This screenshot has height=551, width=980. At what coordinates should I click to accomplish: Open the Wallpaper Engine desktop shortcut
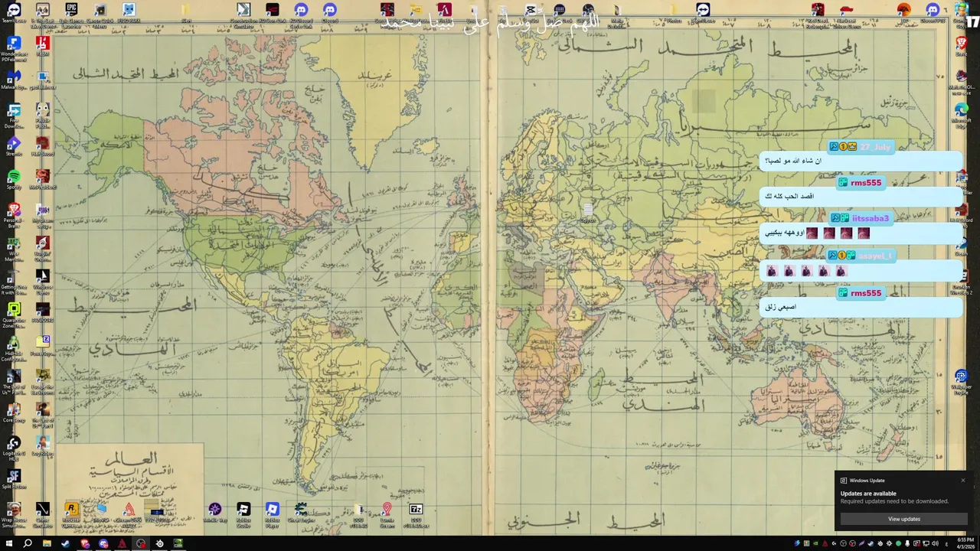961,380
